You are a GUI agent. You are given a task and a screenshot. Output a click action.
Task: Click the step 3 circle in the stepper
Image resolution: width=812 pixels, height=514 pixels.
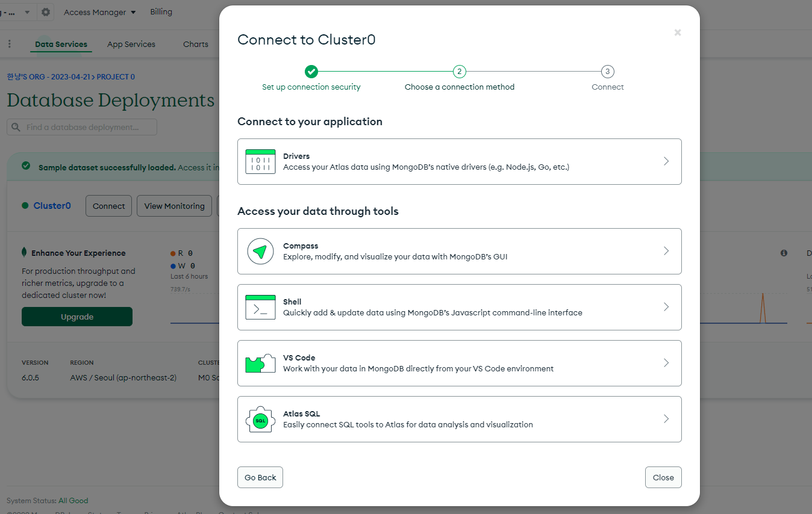click(608, 72)
